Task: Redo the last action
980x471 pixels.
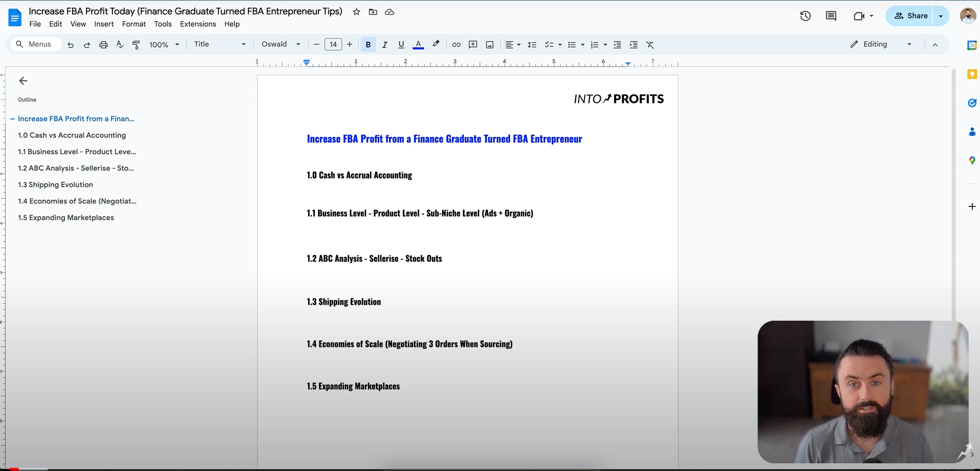Action: [87, 45]
